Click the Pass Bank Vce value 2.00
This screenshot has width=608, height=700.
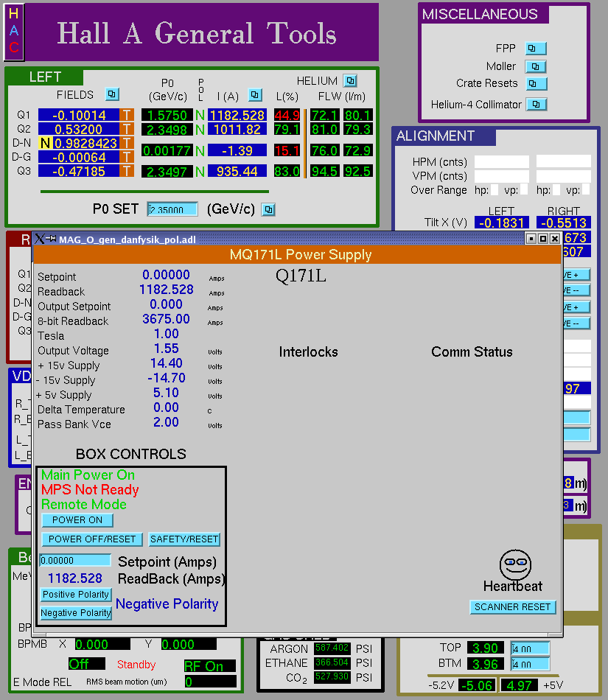click(x=166, y=422)
